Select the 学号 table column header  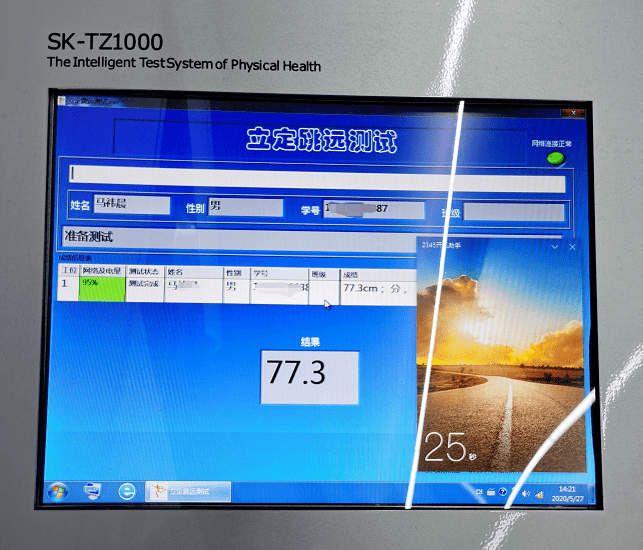[x=279, y=274]
